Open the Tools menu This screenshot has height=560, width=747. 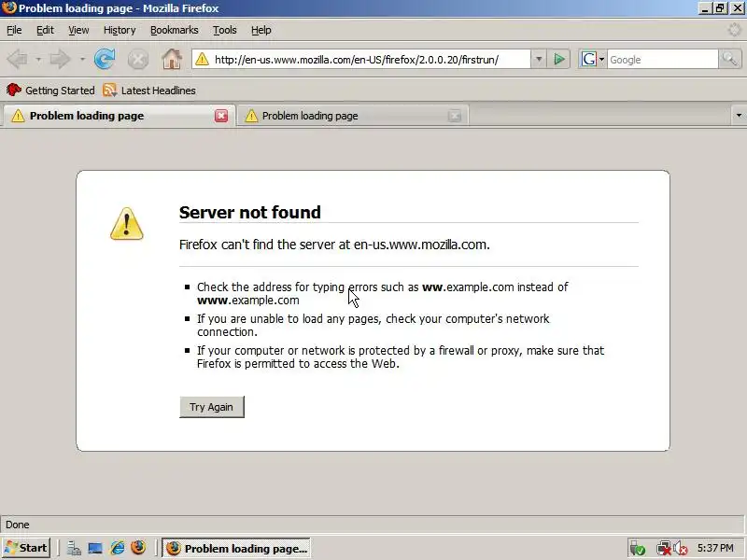pyautogui.click(x=225, y=30)
